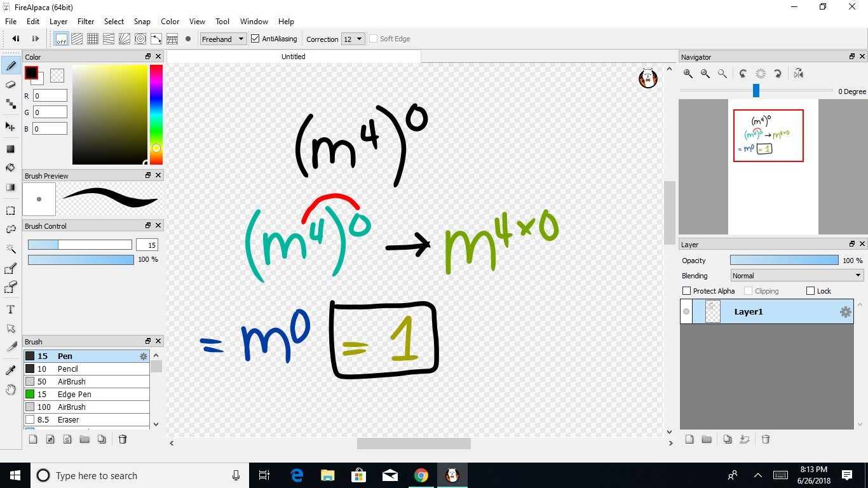Tick the layer Lock checkbox
Screen dimensions: 868x488
click(x=810, y=291)
